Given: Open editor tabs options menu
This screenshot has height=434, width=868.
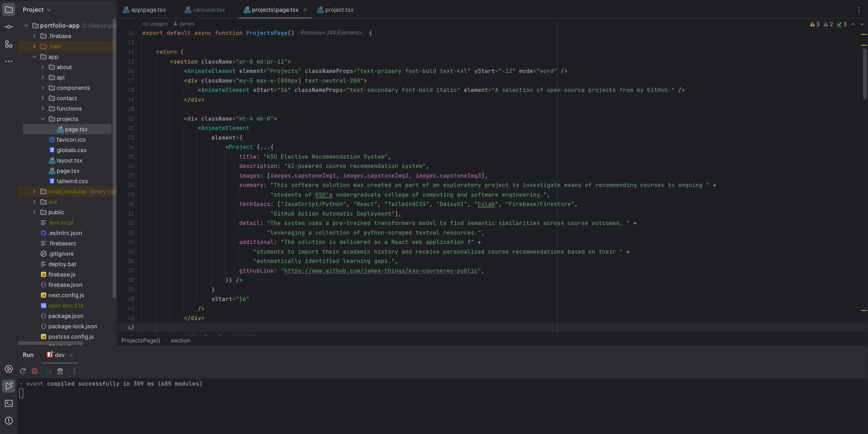Looking at the screenshot, I should click(859, 10).
